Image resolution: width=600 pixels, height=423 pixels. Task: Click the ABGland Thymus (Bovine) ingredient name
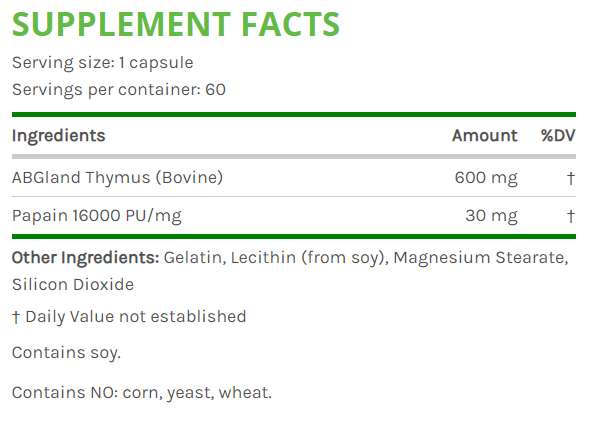click(x=117, y=178)
